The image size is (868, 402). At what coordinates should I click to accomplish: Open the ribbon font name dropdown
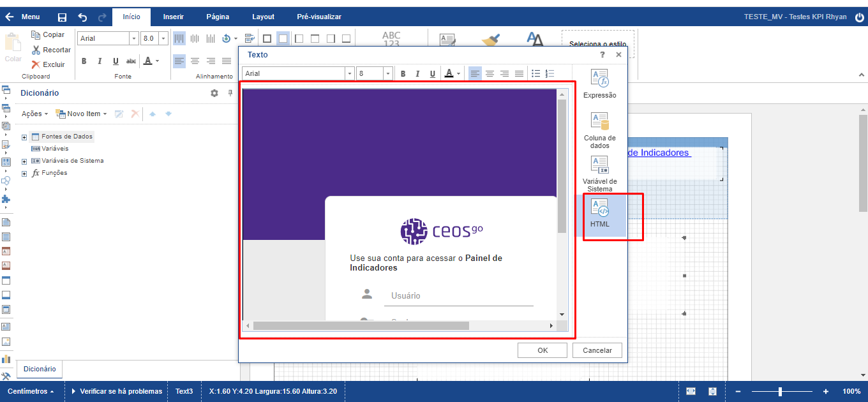[134, 38]
